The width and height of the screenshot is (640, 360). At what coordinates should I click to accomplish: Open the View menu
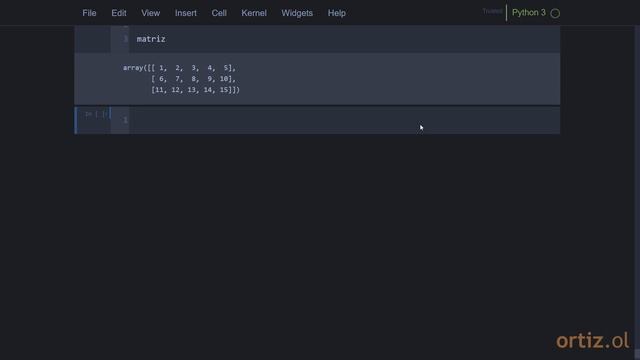[151, 13]
